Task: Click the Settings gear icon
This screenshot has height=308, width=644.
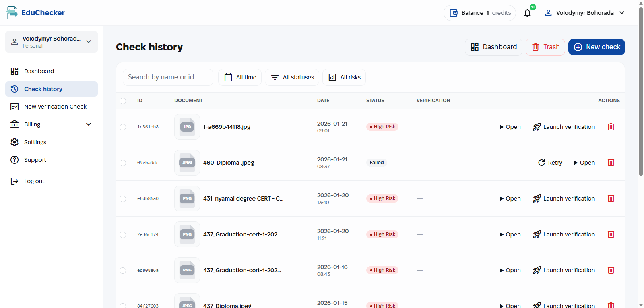Action: coord(14,142)
